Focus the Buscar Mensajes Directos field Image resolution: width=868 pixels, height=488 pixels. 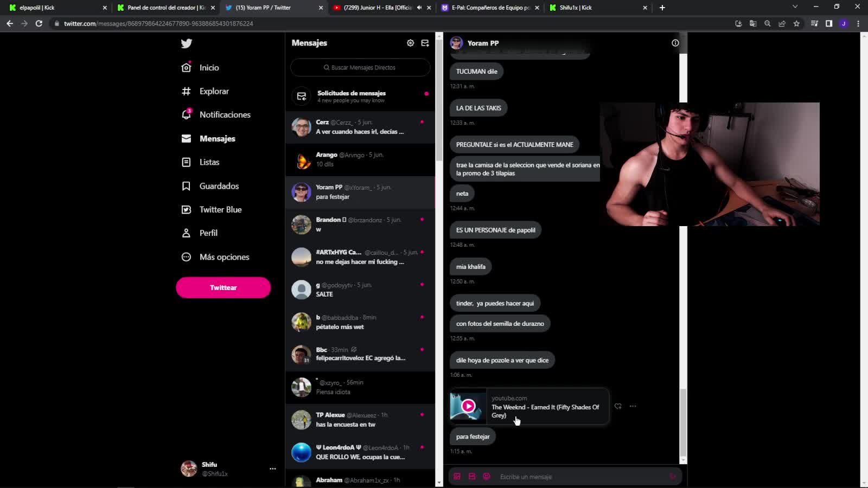click(x=360, y=68)
